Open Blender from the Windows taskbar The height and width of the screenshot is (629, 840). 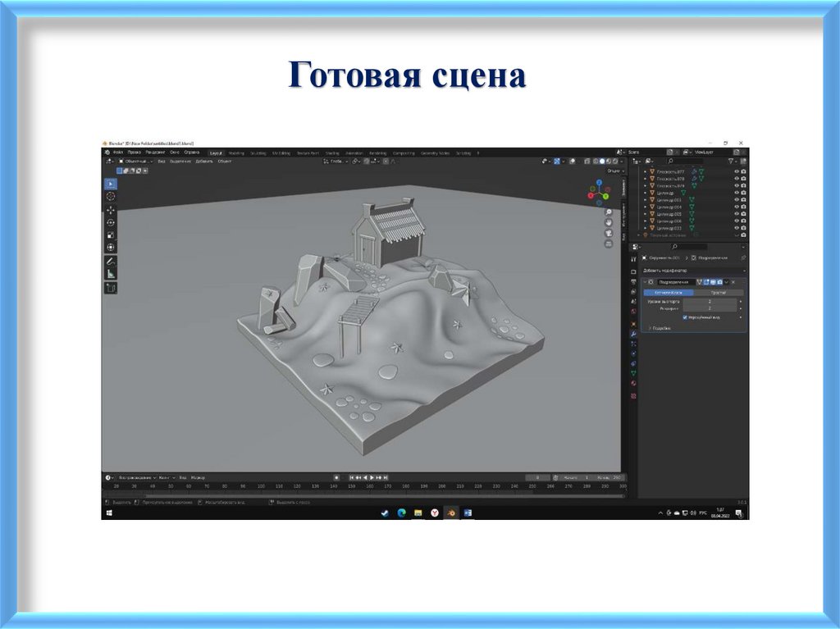[451, 513]
